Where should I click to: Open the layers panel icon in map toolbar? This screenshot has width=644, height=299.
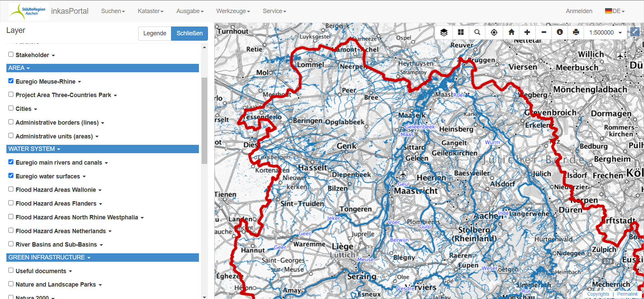(444, 32)
